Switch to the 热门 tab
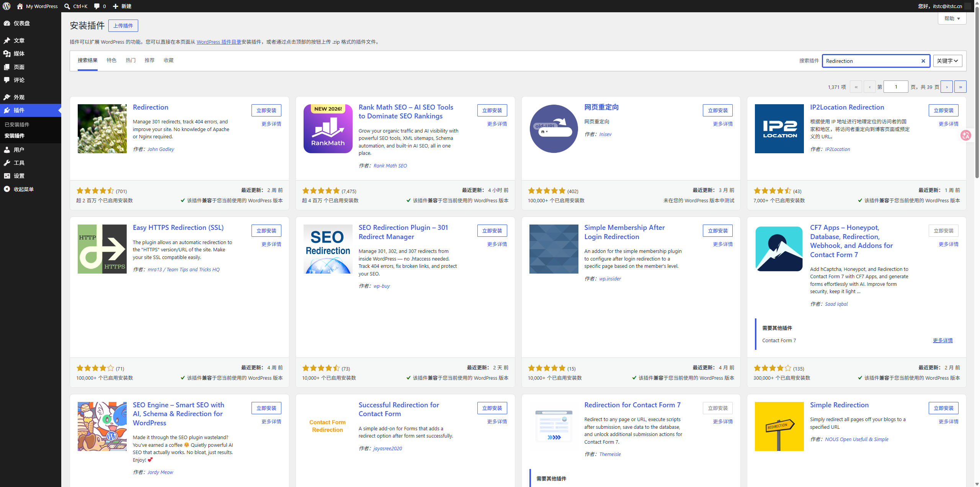This screenshot has height=487, width=980. 131,61
